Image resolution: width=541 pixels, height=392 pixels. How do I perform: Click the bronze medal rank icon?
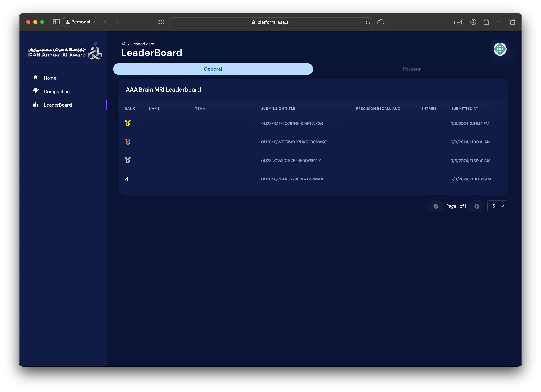click(x=128, y=142)
